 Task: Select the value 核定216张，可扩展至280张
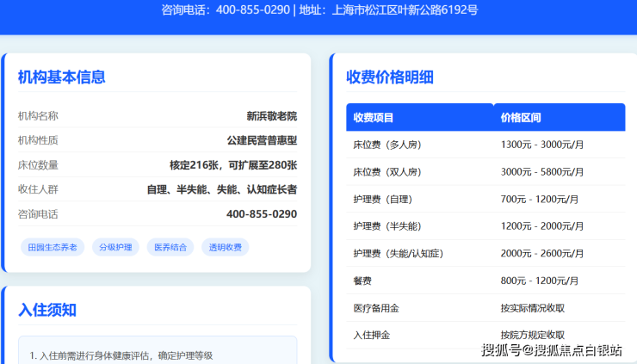[x=233, y=165]
